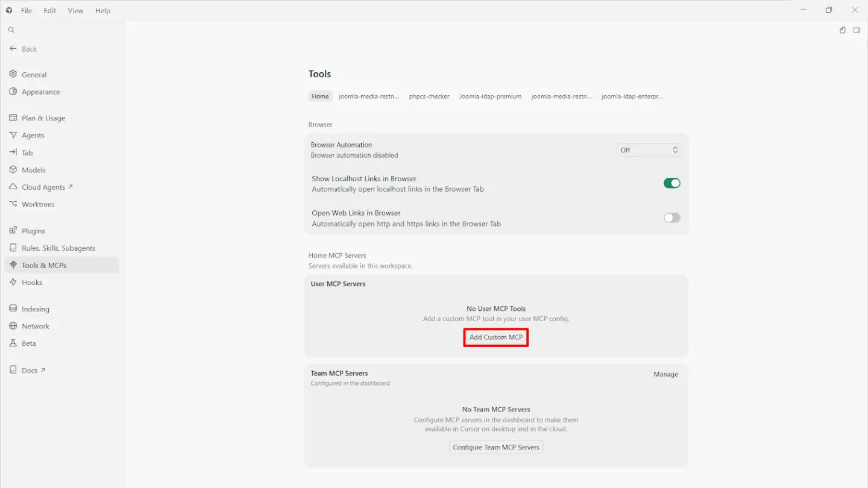The width and height of the screenshot is (868, 488).
Task: Open the File menu
Action: (x=27, y=10)
